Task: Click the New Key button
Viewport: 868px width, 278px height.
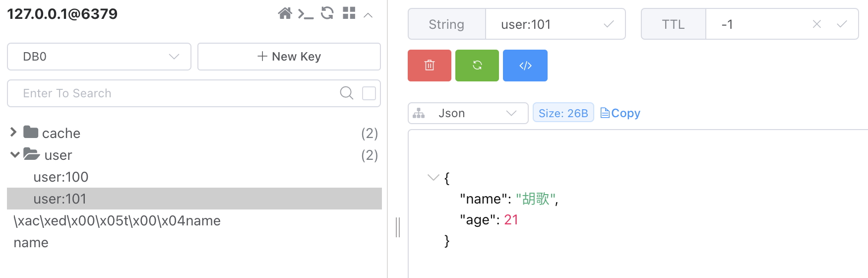Action: click(x=289, y=57)
